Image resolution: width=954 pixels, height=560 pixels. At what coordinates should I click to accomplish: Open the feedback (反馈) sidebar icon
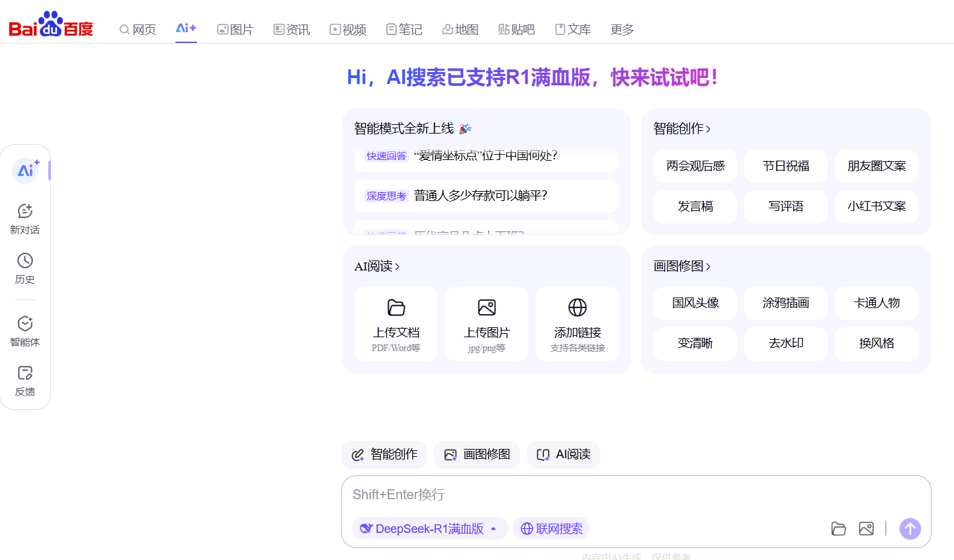pyautogui.click(x=25, y=374)
